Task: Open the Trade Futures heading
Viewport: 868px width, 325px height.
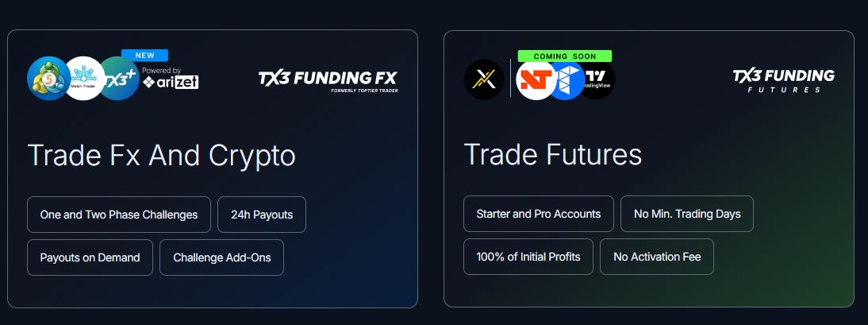Action: tap(552, 154)
